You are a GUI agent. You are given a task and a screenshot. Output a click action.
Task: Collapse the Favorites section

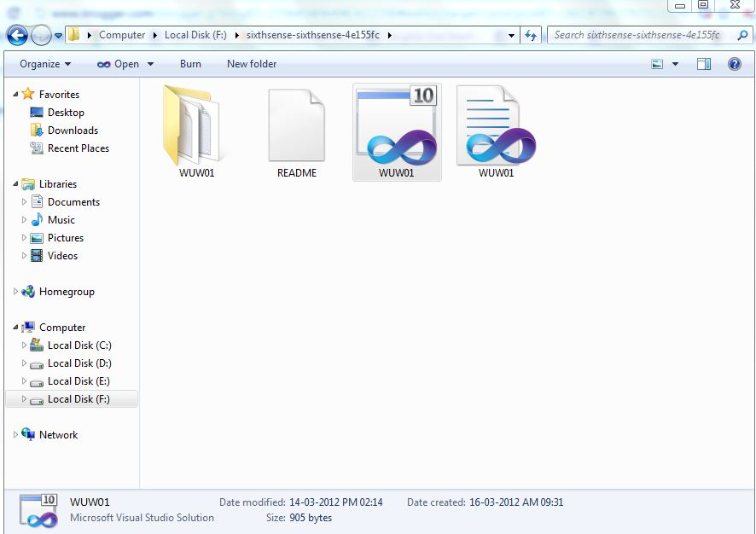[15, 95]
